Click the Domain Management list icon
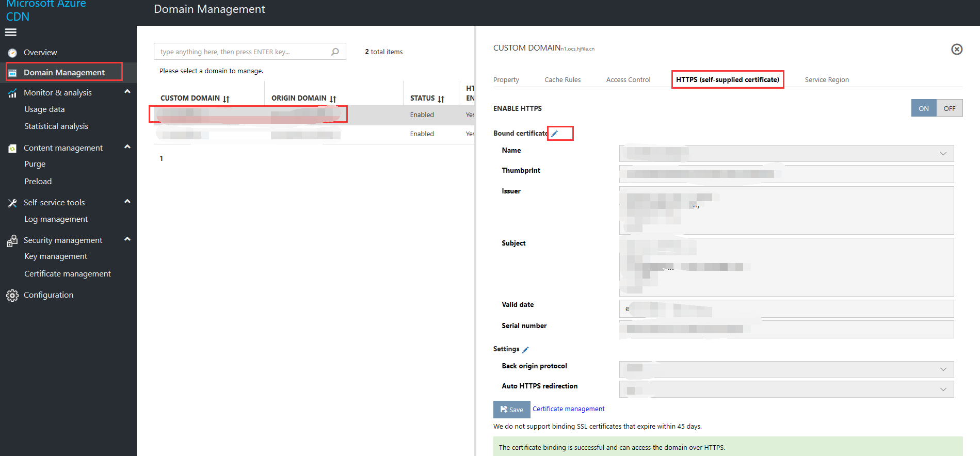 pos(13,73)
